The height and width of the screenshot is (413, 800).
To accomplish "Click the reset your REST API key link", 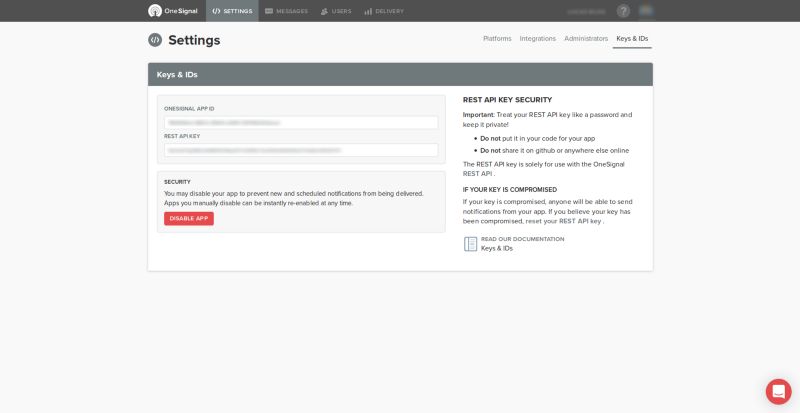I will [565, 221].
